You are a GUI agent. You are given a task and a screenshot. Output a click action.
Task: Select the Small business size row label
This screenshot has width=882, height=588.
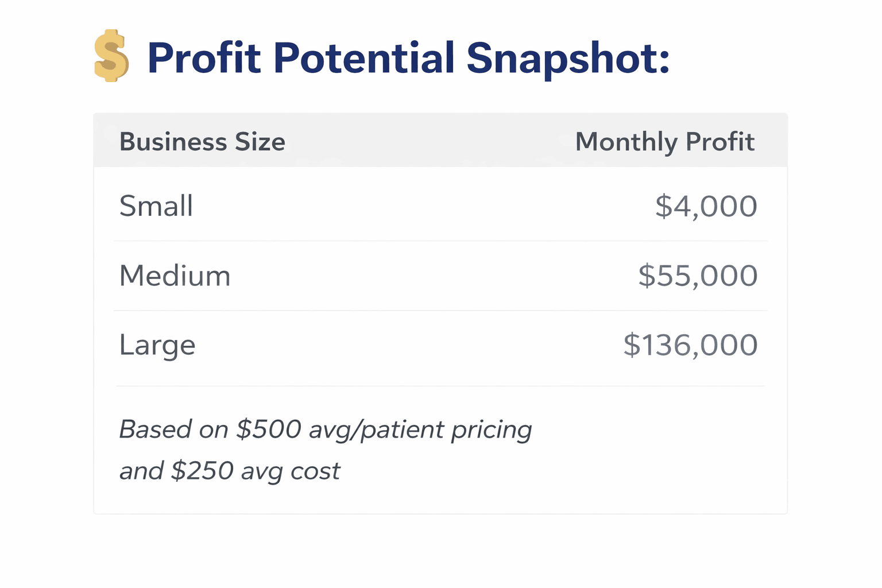click(x=156, y=206)
